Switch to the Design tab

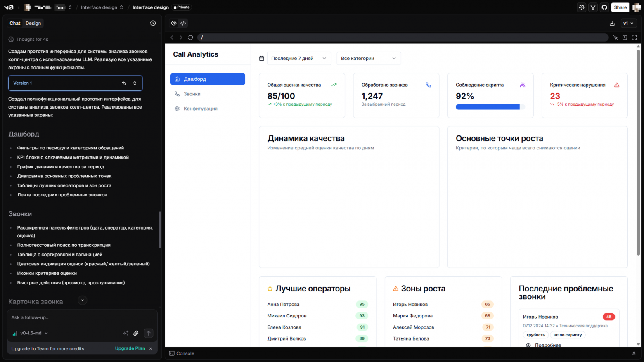[x=33, y=23]
